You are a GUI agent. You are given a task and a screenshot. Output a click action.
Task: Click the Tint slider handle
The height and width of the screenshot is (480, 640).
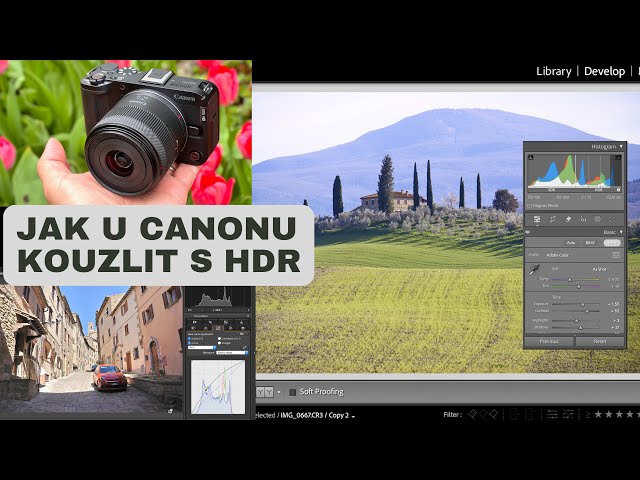point(579,287)
